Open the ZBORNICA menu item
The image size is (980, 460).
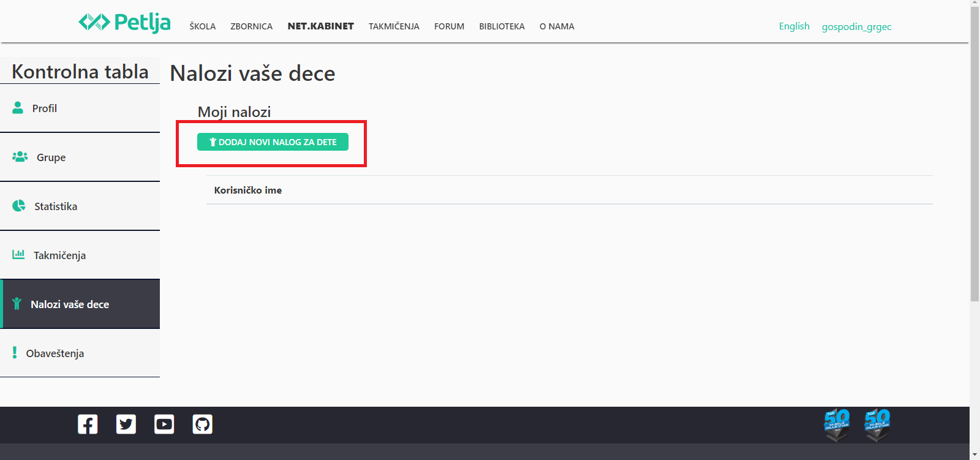pos(251,26)
